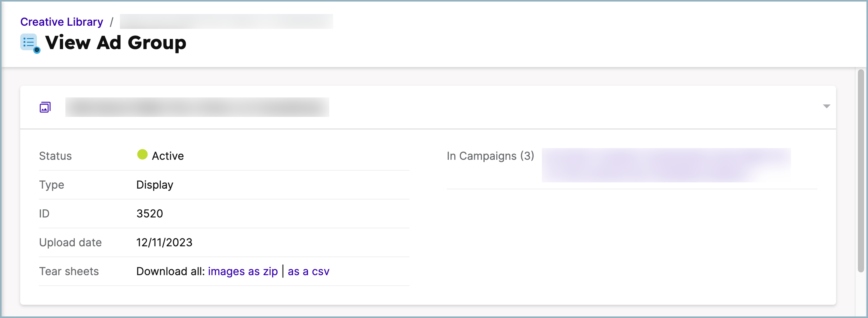Image resolution: width=868 pixels, height=318 pixels.
Task: Click the Creative Library breadcrumb link
Action: [x=61, y=22]
